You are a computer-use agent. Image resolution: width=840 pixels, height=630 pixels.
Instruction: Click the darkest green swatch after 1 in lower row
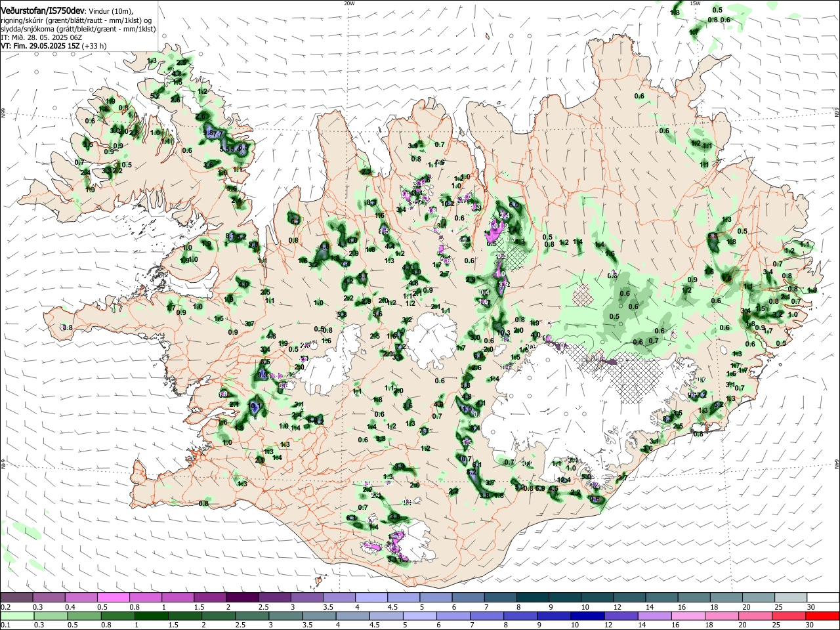152,616
